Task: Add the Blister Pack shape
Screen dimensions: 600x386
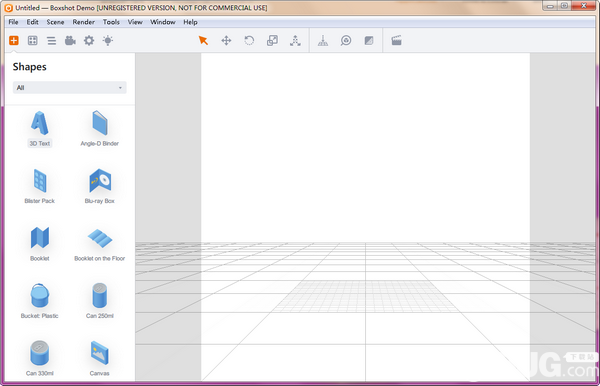Action: 40,186
